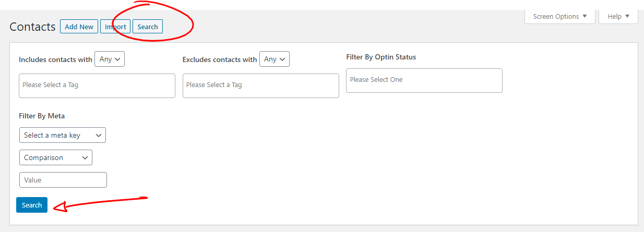Click the Add New contact button

point(79,27)
